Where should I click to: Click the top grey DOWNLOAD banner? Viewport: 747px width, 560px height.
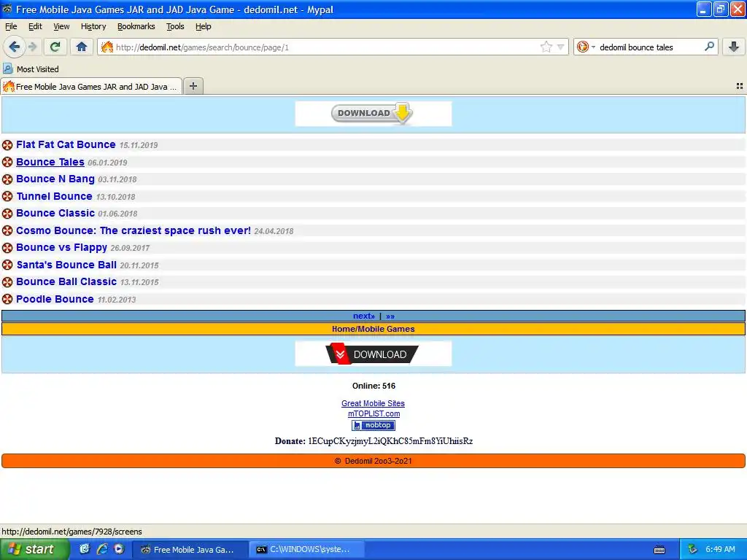pyautogui.click(x=373, y=113)
